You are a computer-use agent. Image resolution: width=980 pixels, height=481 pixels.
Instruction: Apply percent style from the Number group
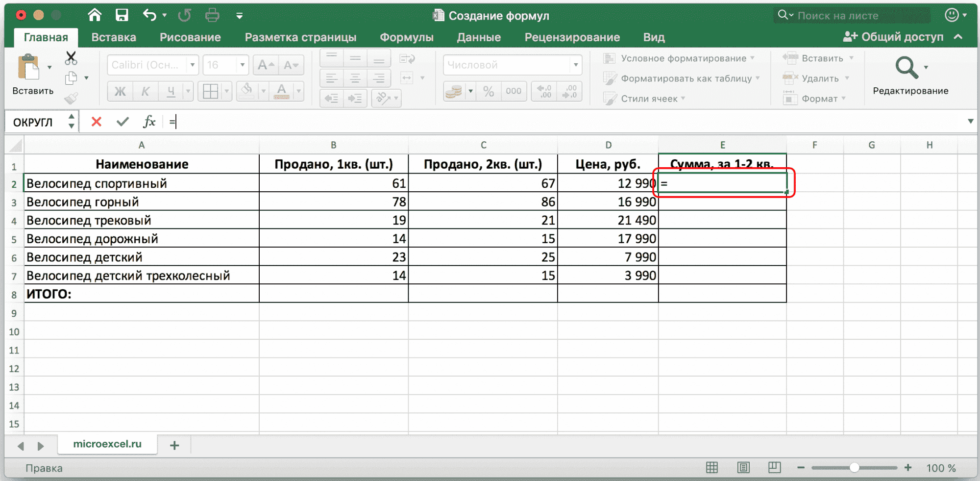488,91
